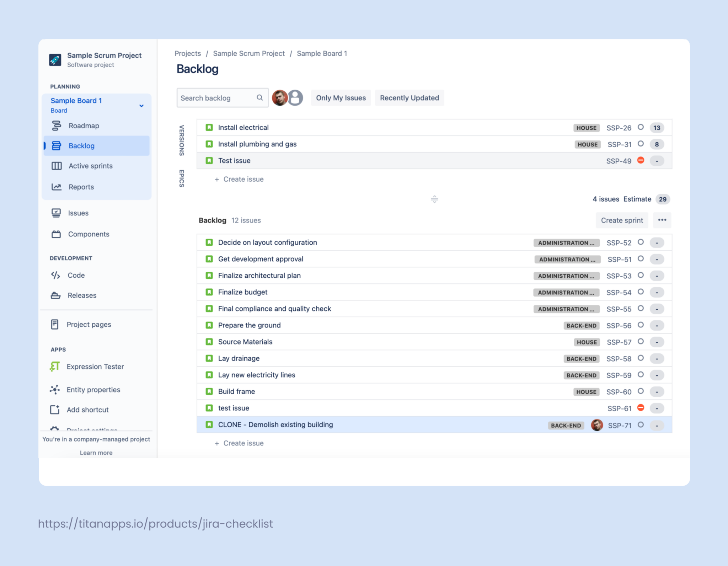This screenshot has height=566, width=728.
Task: Open Roadmap from the sidebar
Action: pyautogui.click(x=84, y=126)
